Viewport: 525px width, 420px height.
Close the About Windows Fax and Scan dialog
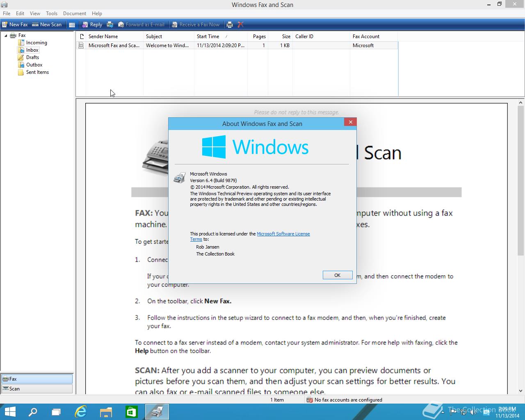(350, 122)
